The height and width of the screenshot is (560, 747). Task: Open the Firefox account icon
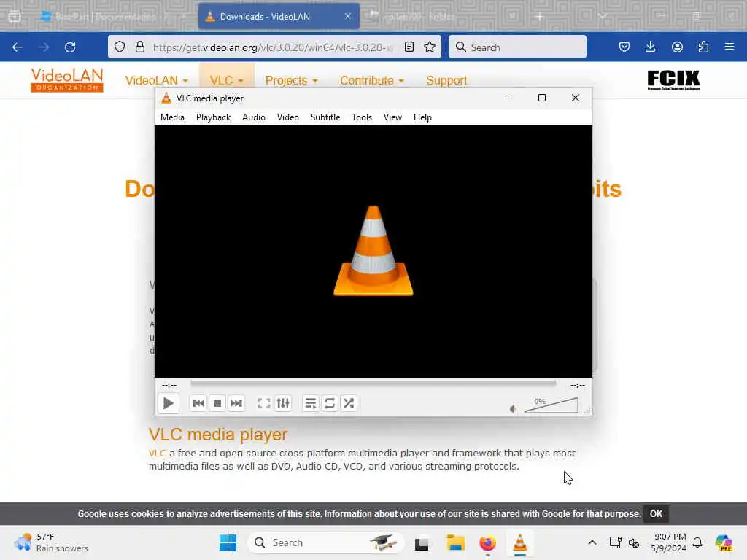(677, 47)
